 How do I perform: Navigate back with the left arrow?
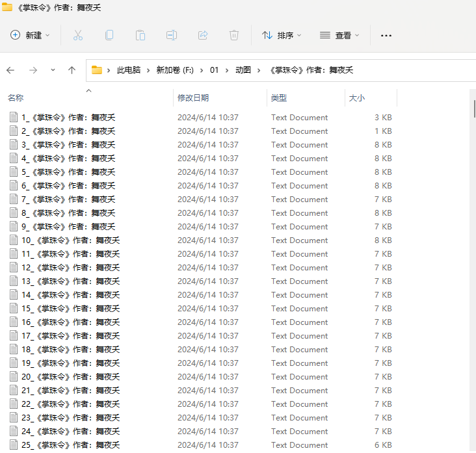[10, 70]
